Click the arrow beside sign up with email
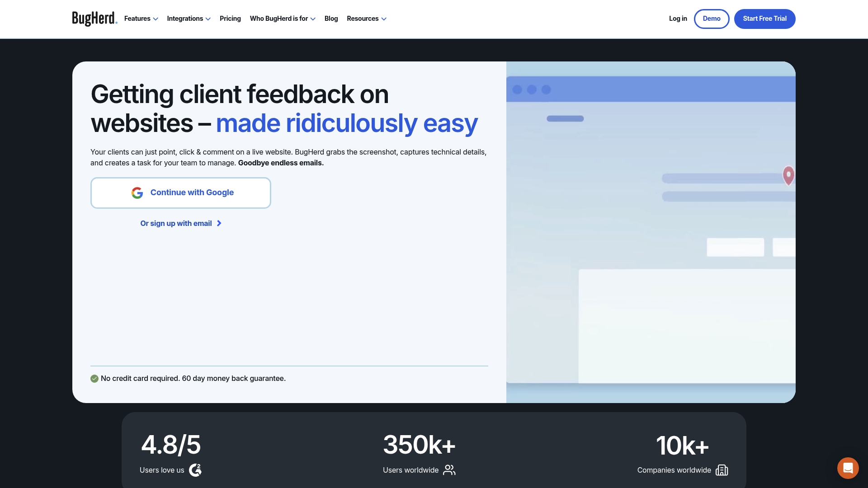The height and width of the screenshot is (488, 868). pyautogui.click(x=219, y=223)
